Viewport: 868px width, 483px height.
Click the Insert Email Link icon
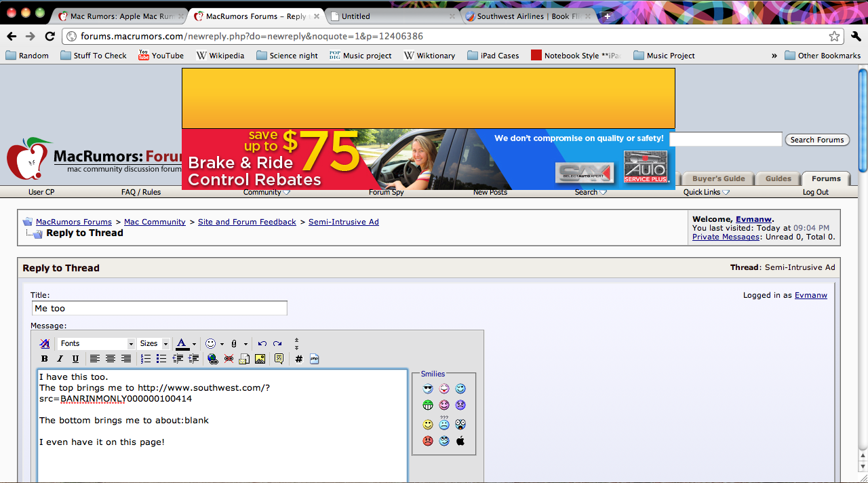244,359
